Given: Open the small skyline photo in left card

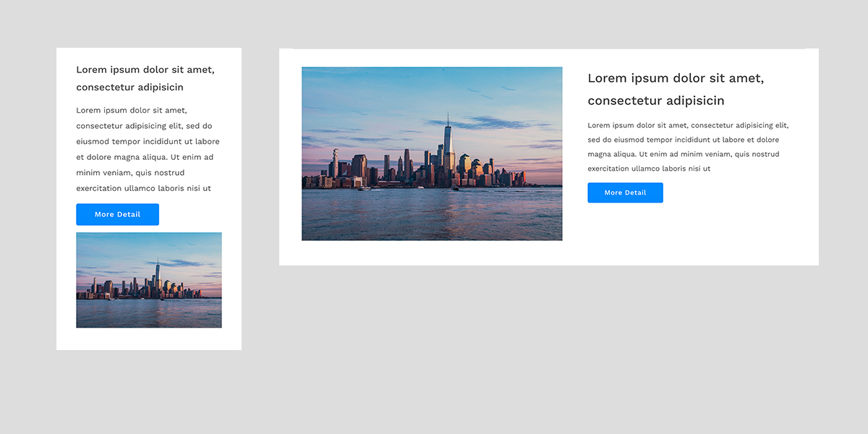Looking at the screenshot, I should click(149, 280).
